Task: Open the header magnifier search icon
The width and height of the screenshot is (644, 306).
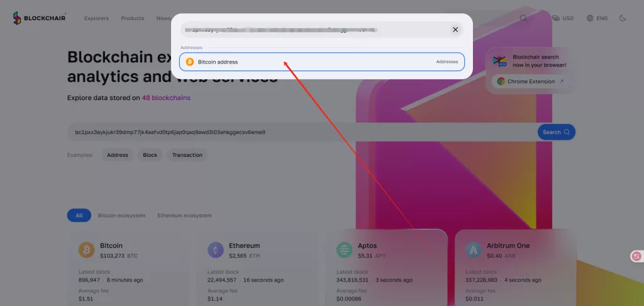Action: click(x=523, y=18)
